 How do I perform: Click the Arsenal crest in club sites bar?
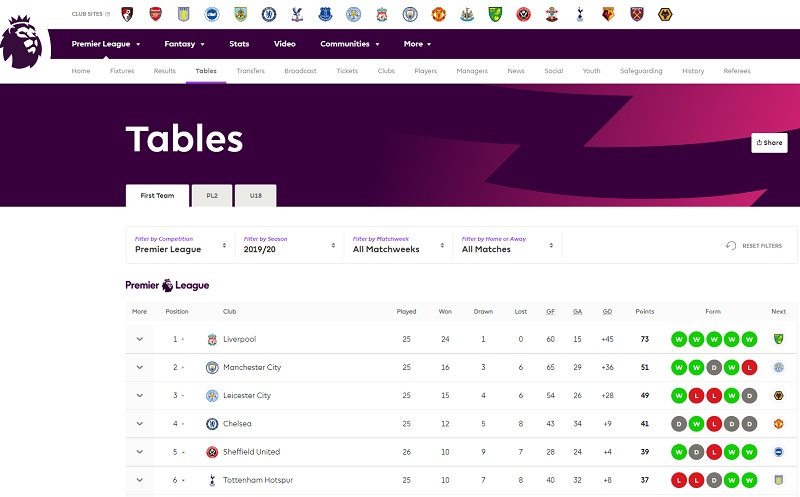pyautogui.click(x=155, y=14)
